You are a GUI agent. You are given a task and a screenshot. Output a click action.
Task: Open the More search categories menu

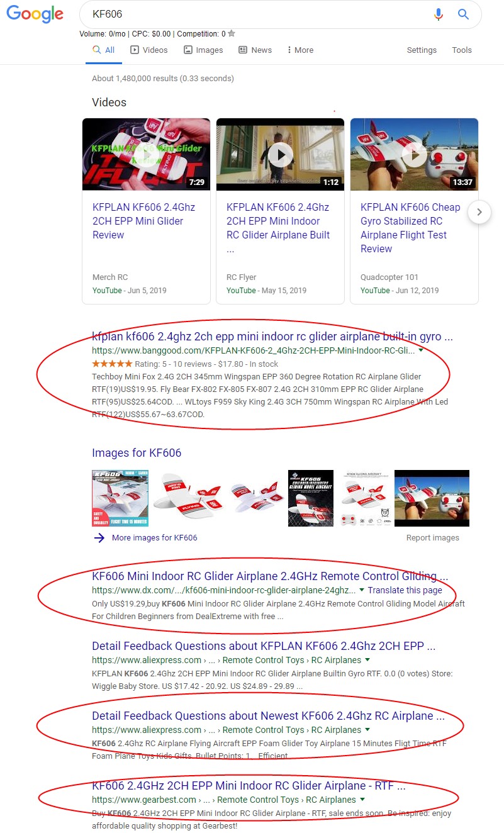click(x=300, y=50)
